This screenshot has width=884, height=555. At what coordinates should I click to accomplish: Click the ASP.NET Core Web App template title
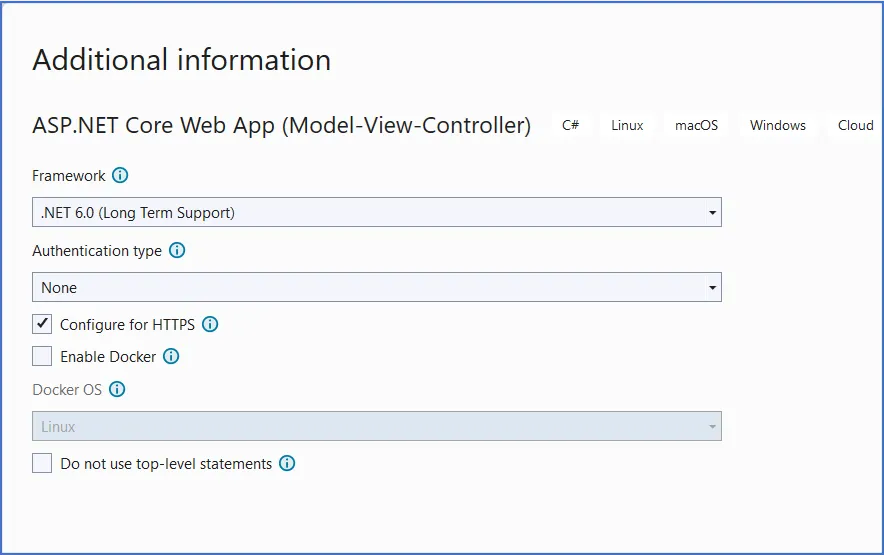point(281,125)
